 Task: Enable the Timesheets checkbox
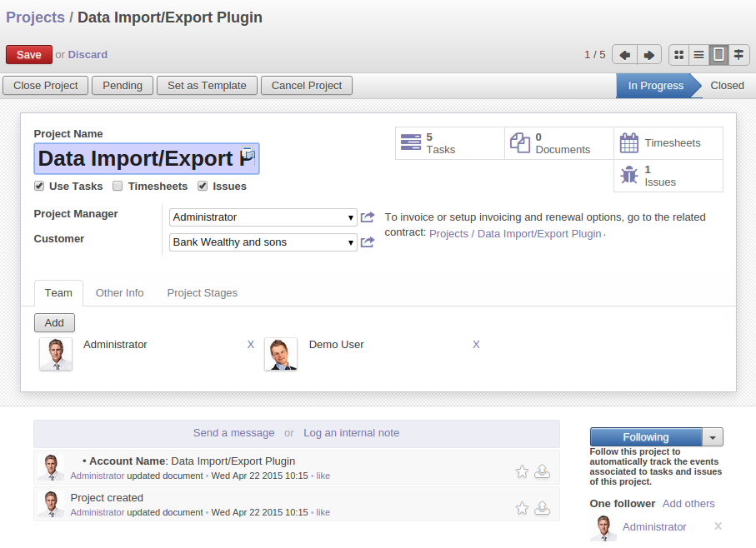point(118,187)
